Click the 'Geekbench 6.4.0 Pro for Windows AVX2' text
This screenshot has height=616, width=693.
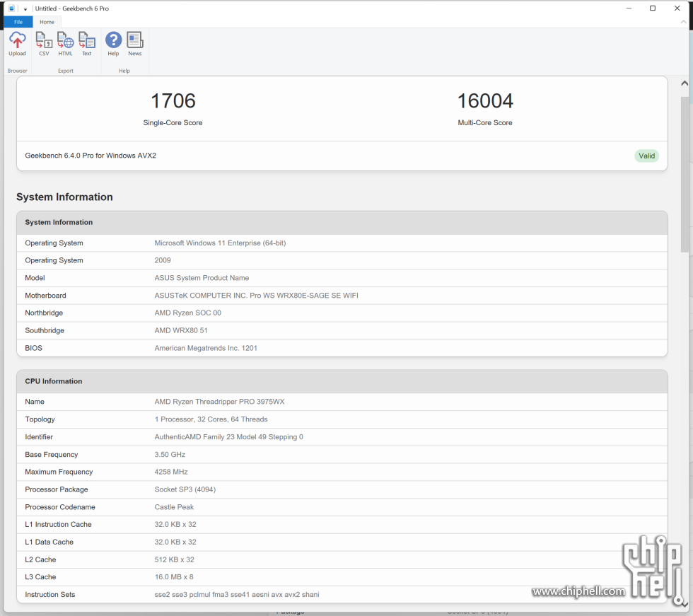click(x=91, y=156)
